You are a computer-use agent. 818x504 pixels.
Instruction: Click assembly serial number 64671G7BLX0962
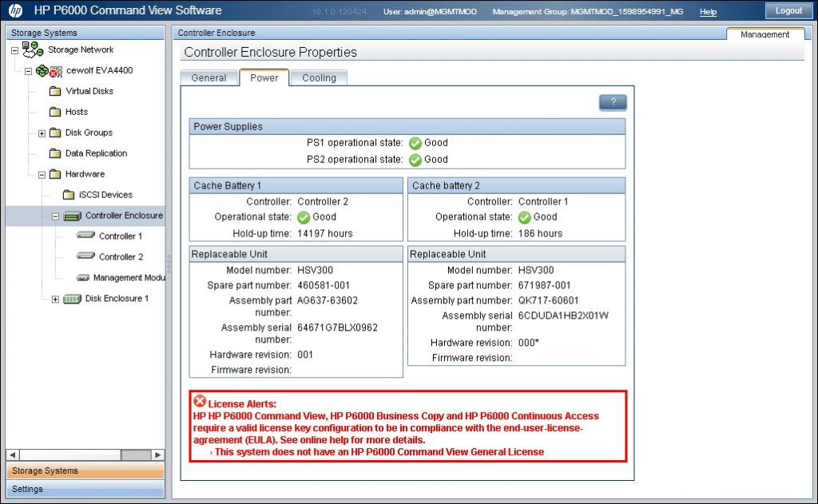337,327
